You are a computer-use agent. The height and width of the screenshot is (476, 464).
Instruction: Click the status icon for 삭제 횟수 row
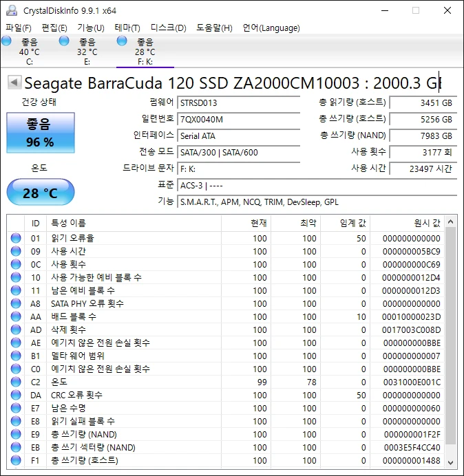(16, 329)
